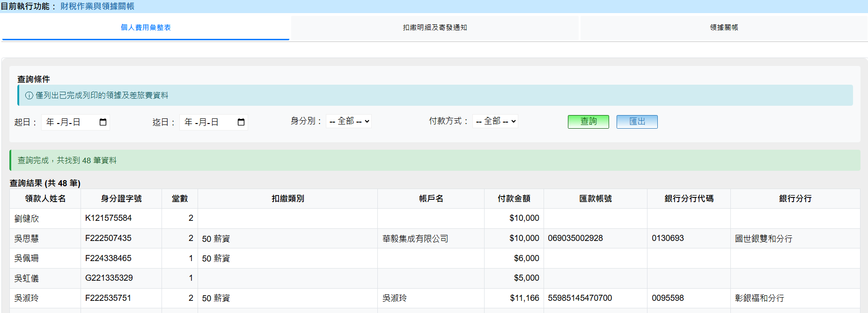Click the 帳戶名 column header
Viewport: 868px width, 313px height.
(x=431, y=199)
